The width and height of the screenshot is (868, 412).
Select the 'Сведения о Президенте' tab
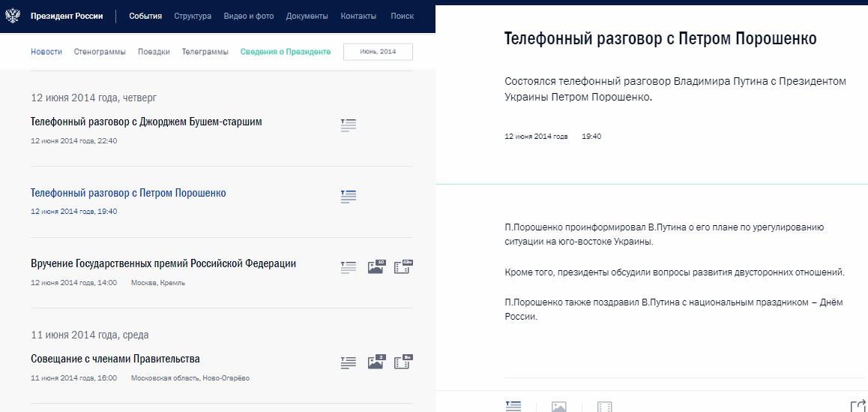285,52
